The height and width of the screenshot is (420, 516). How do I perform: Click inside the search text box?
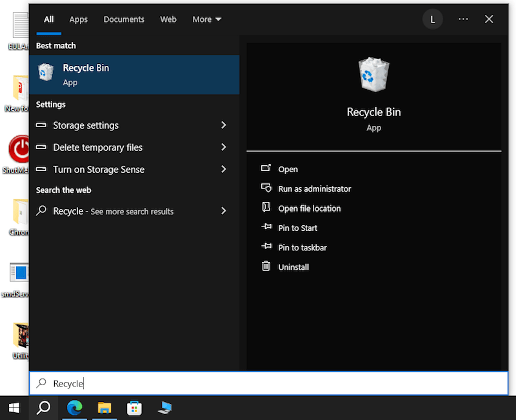[x=193, y=383]
